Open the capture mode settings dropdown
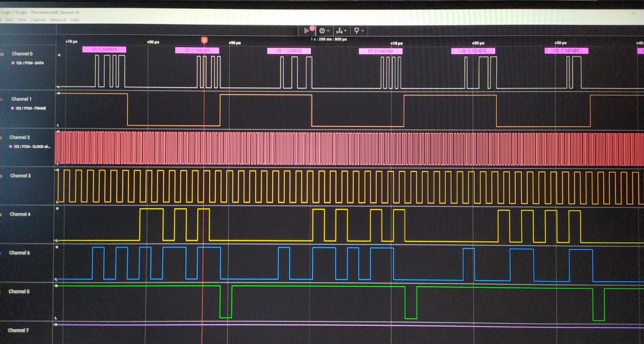 pyautogui.click(x=325, y=31)
